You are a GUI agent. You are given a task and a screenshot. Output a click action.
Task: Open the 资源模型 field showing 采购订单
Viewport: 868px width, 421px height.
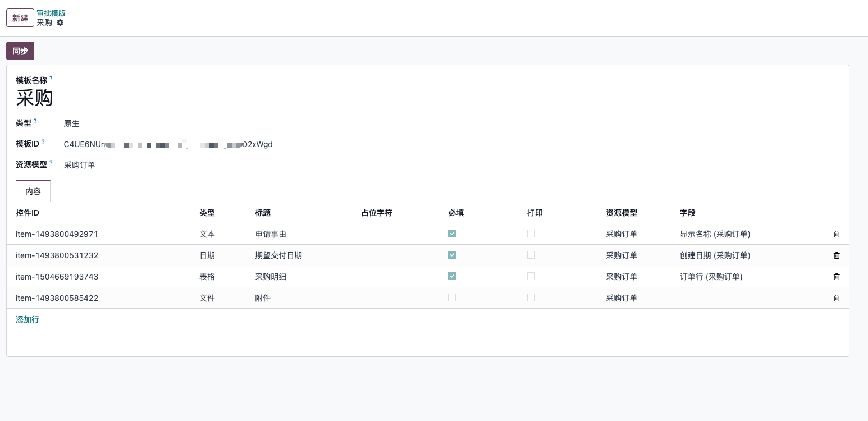80,165
